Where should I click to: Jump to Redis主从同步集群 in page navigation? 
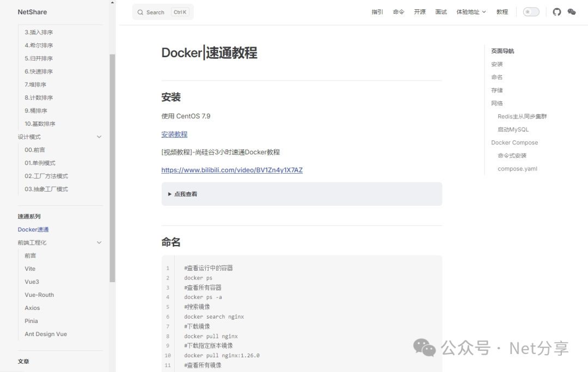click(522, 117)
